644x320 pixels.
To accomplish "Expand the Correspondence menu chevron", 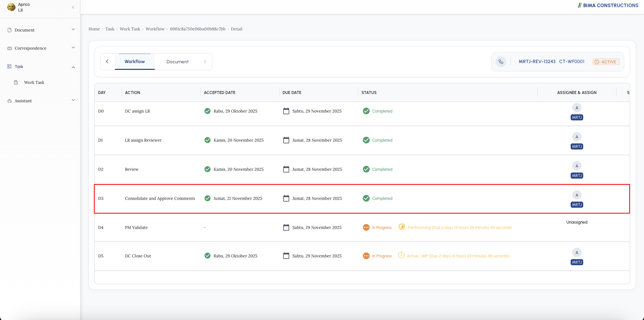I will point(73,48).
